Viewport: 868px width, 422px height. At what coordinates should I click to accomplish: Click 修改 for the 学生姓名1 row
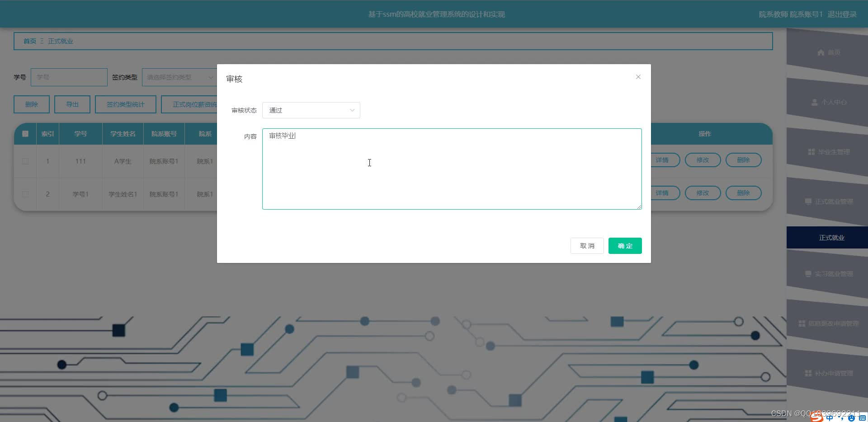pyautogui.click(x=703, y=193)
